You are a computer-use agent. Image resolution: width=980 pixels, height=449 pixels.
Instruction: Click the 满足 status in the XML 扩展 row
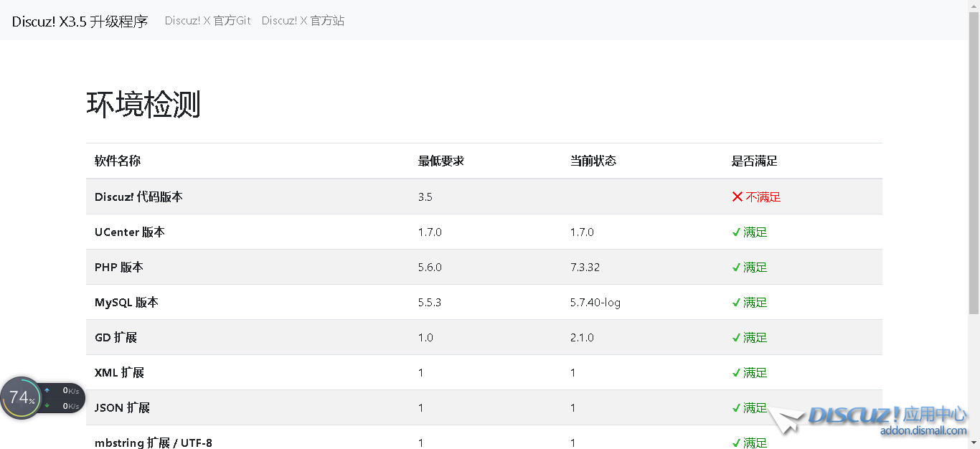[x=755, y=372]
